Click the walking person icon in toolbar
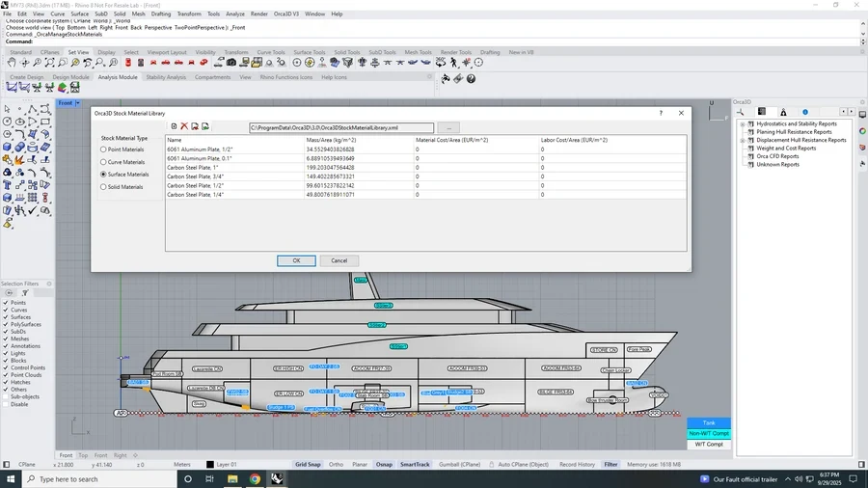Screen dimensions: 868x488 pos(454,63)
